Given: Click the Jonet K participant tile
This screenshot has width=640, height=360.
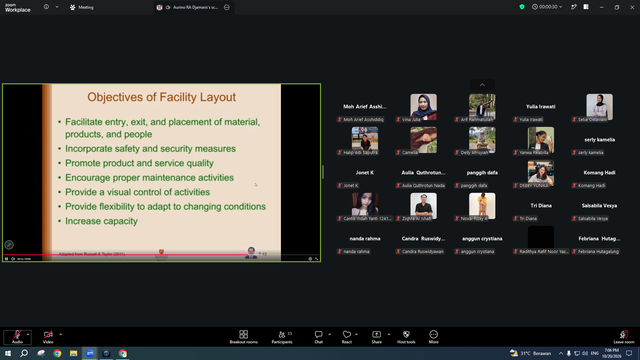Looking at the screenshot, I should 364,173.
